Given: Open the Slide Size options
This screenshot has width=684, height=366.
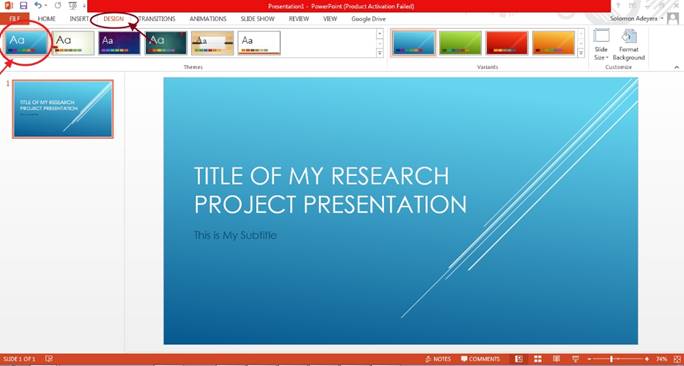Looking at the screenshot, I should coord(601,45).
